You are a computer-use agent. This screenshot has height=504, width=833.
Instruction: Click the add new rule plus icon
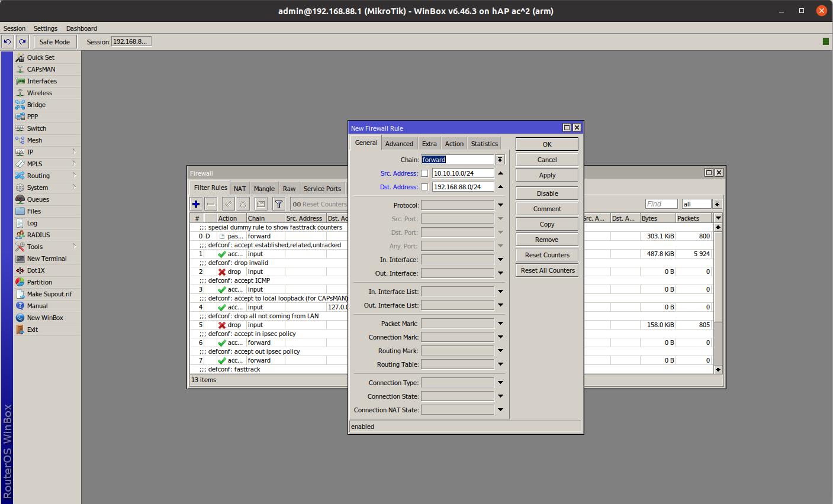click(196, 204)
